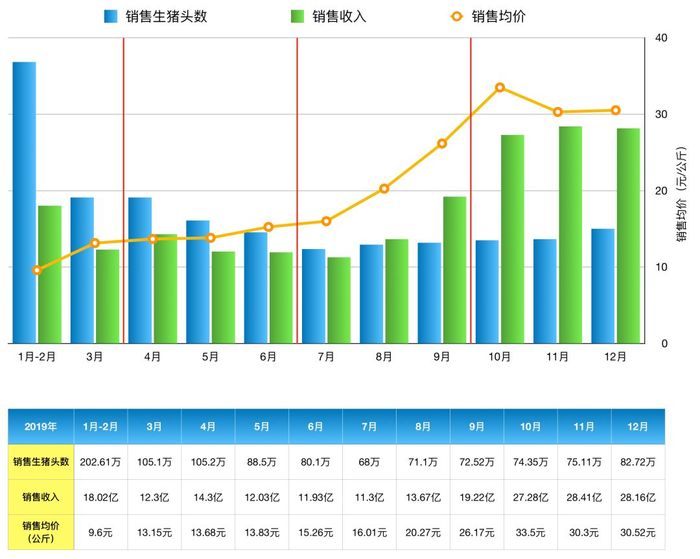Select the 10月 price peak data point
The width and height of the screenshot is (700, 559).
[x=500, y=88]
